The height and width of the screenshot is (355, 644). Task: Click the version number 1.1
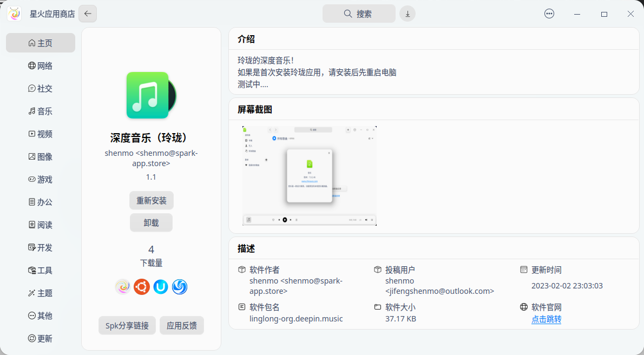(x=151, y=177)
